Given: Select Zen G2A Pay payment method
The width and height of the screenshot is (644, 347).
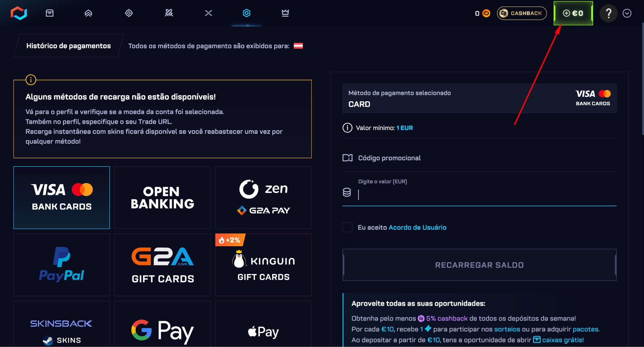Looking at the screenshot, I should click(x=264, y=197).
